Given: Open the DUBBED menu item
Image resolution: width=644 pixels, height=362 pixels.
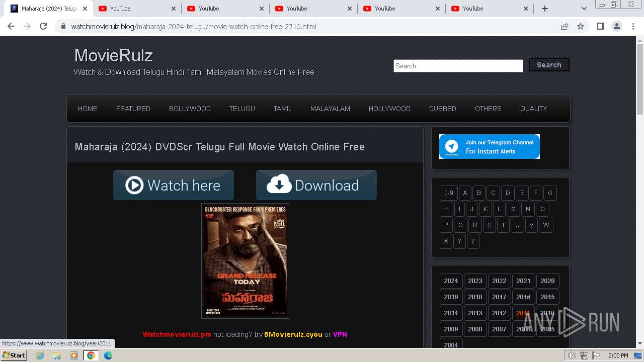Looking at the screenshot, I should [x=443, y=109].
